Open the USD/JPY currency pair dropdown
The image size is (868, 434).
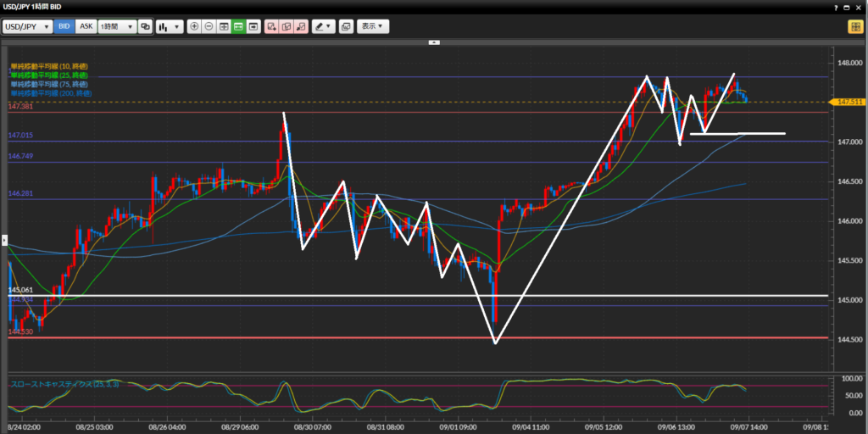pyautogui.click(x=28, y=26)
